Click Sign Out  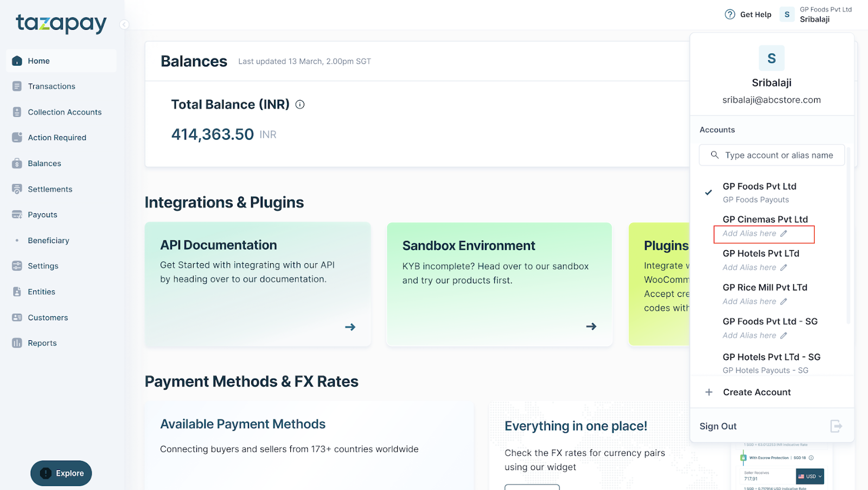coord(718,426)
